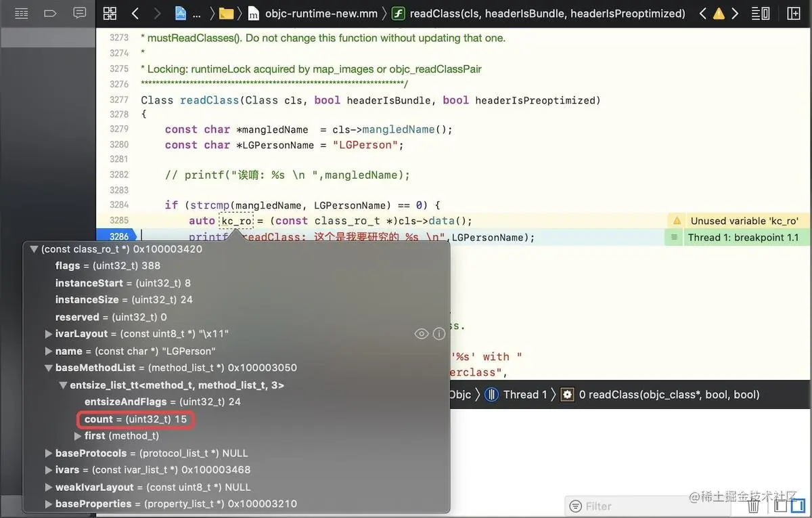
Task: Add a new editor pane
Action: pos(794,13)
